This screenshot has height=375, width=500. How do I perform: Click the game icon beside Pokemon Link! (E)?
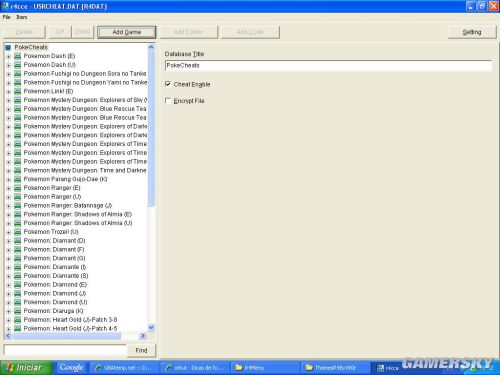[x=18, y=91]
